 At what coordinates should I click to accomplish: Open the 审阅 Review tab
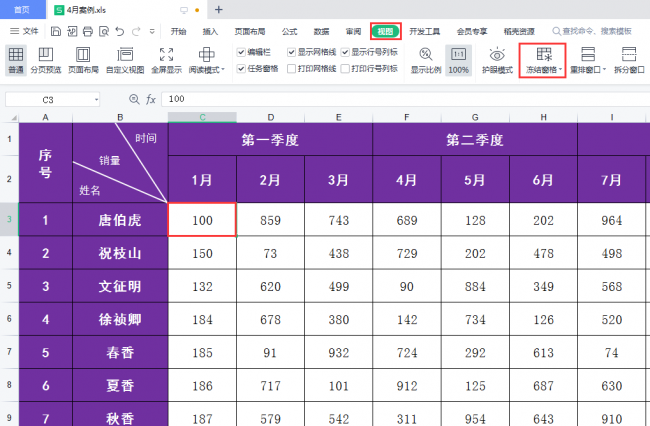coord(353,31)
